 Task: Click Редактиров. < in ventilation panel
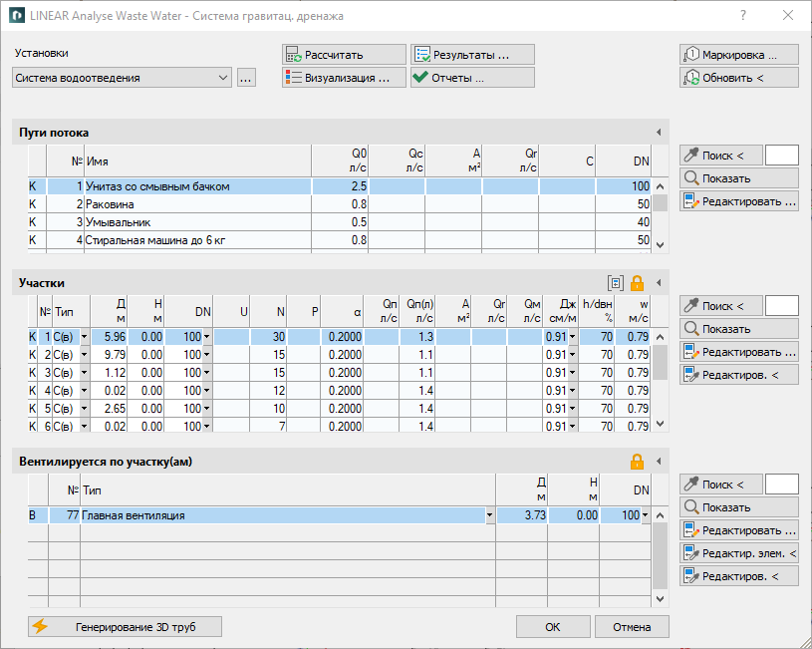[x=739, y=576]
